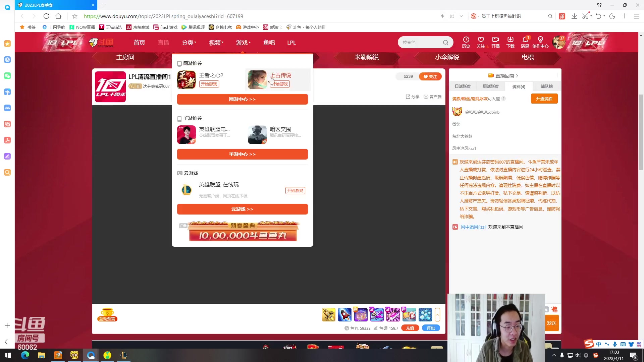Open the undo-close arrow dropdown
The height and width of the screenshot is (362, 644).
coord(604,16)
